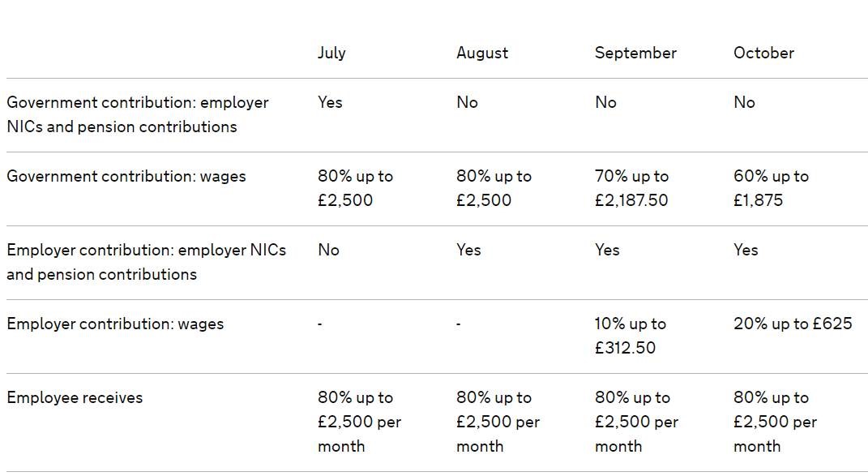Click July's '80% up to £2,500' wages cell

coord(355,188)
